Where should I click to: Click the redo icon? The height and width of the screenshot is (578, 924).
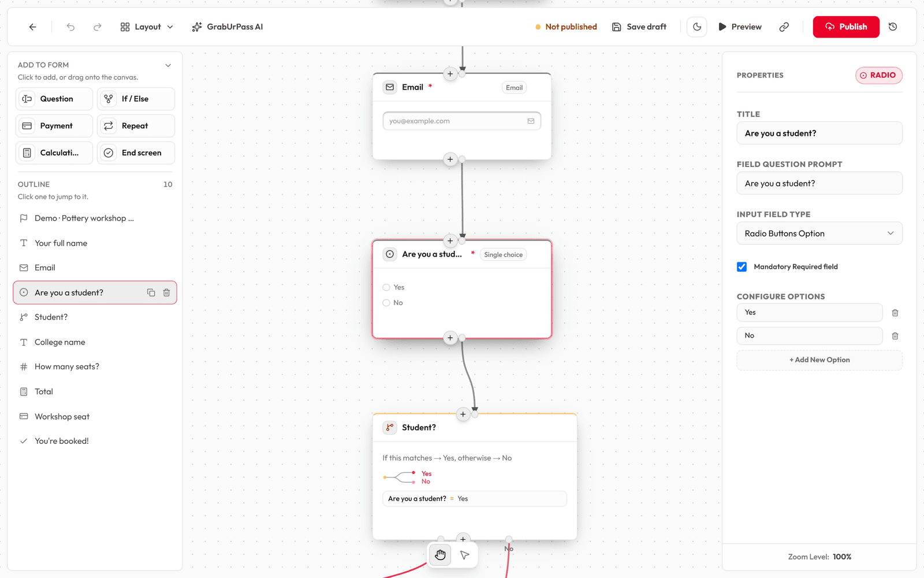(x=98, y=27)
